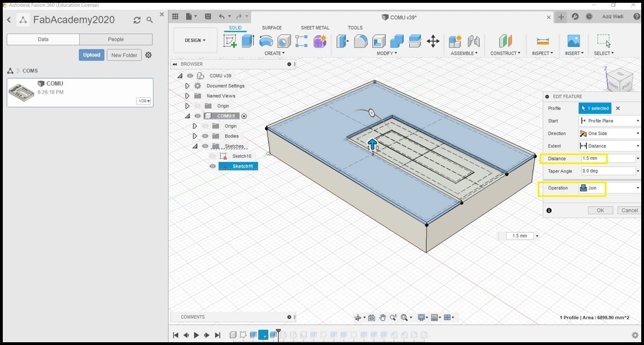This screenshot has width=644, height=345.
Task: Open the Design workspace dropdown
Action: tap(195, 40)
